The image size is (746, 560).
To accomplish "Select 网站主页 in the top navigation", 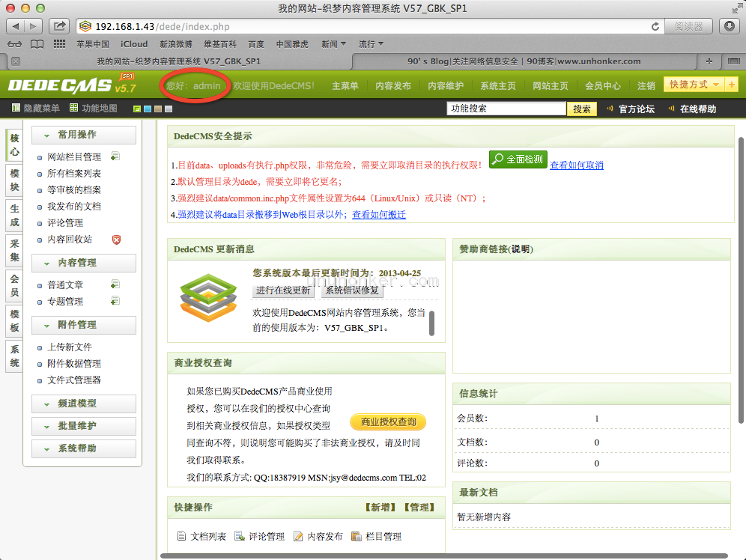I will coord(550,86).
